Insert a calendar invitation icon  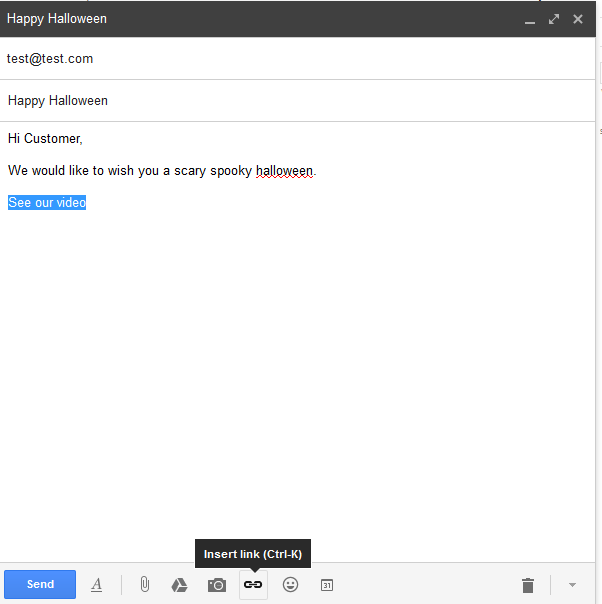point(327,585)
